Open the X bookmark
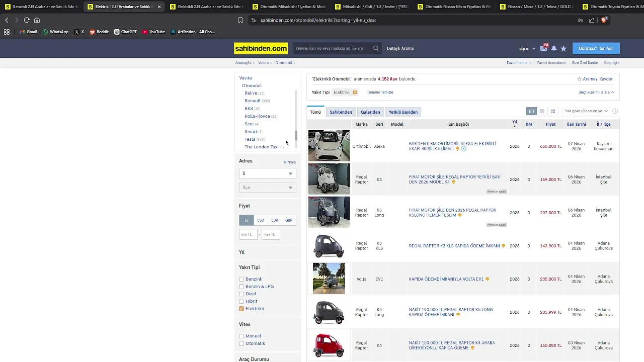 tap(79, 32)
